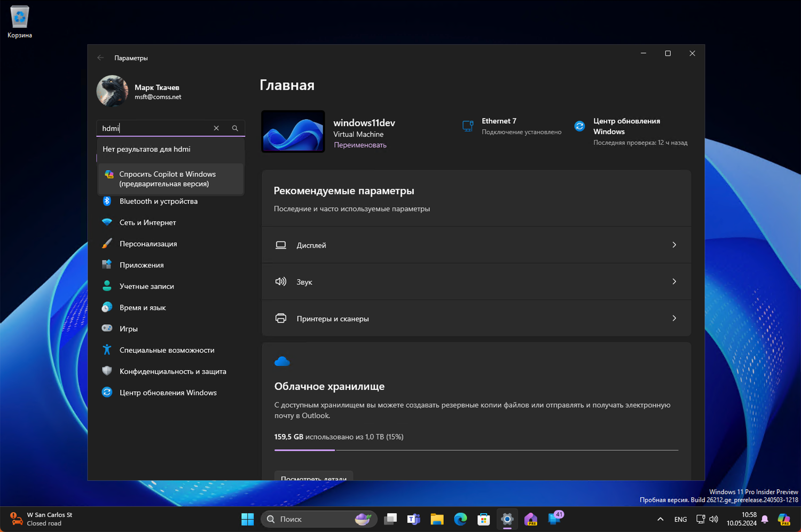Open File Explorer from the taskbar

(437, 519)
